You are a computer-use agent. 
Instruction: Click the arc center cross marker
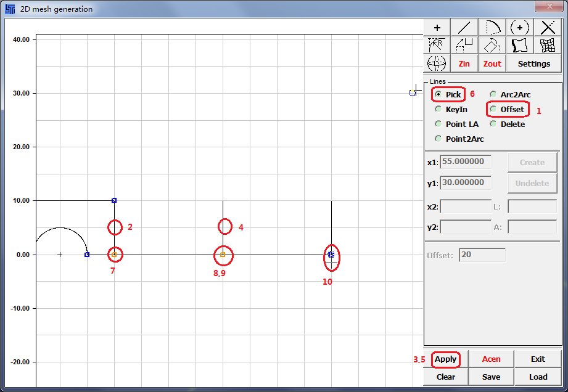[60, 255]
